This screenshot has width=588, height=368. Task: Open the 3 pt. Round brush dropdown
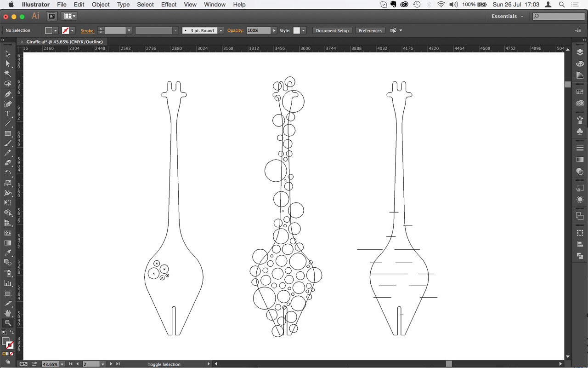(221, 30)
